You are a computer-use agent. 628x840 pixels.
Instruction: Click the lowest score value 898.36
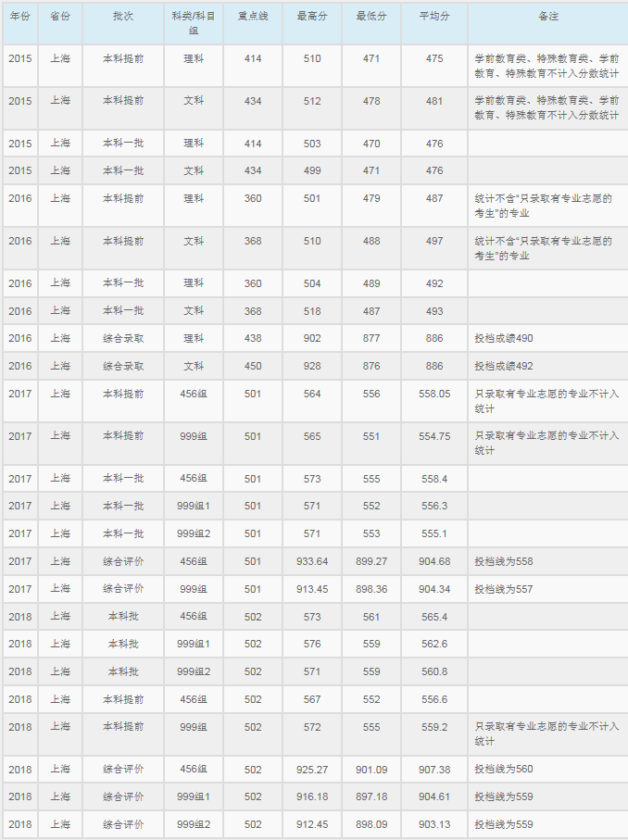coord(371,589)
